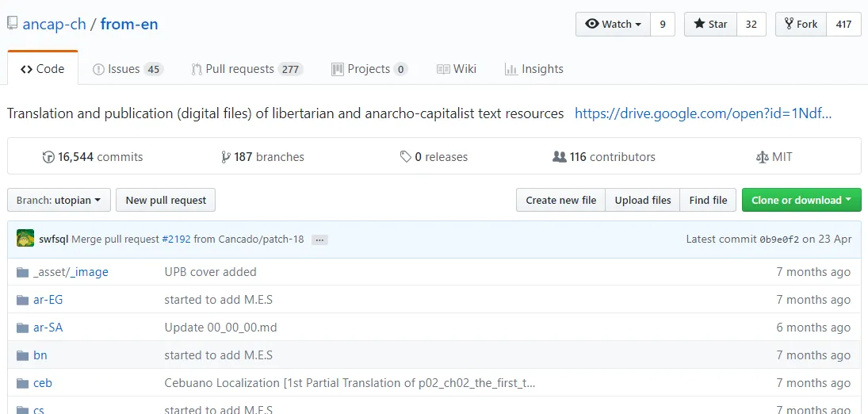Click the folder icon for _asset/_image
This screenshot has width=868, height=414.
click(x=22, y=272)
